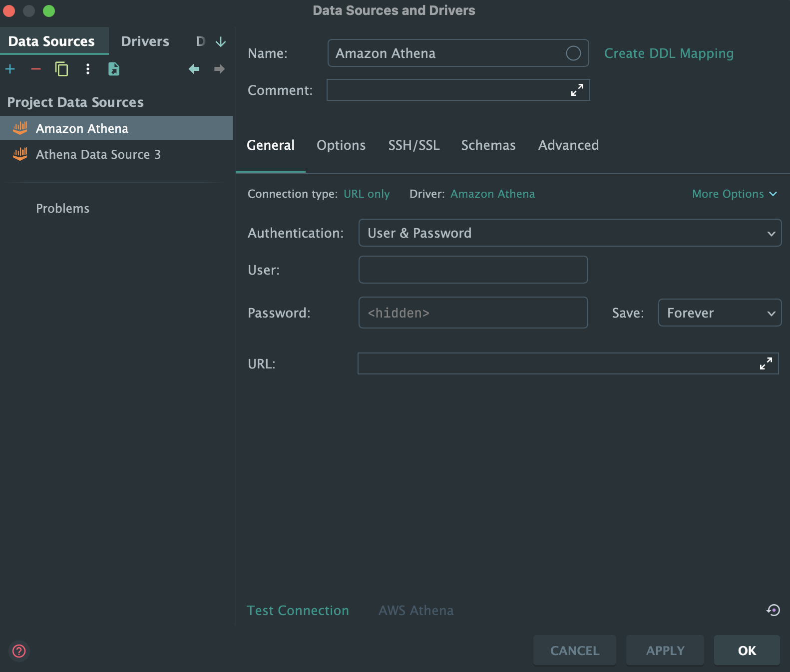This screenshot has width=790, height=672.
Task: Open the Authentication dropdown
Action: (x=570, y=233)
